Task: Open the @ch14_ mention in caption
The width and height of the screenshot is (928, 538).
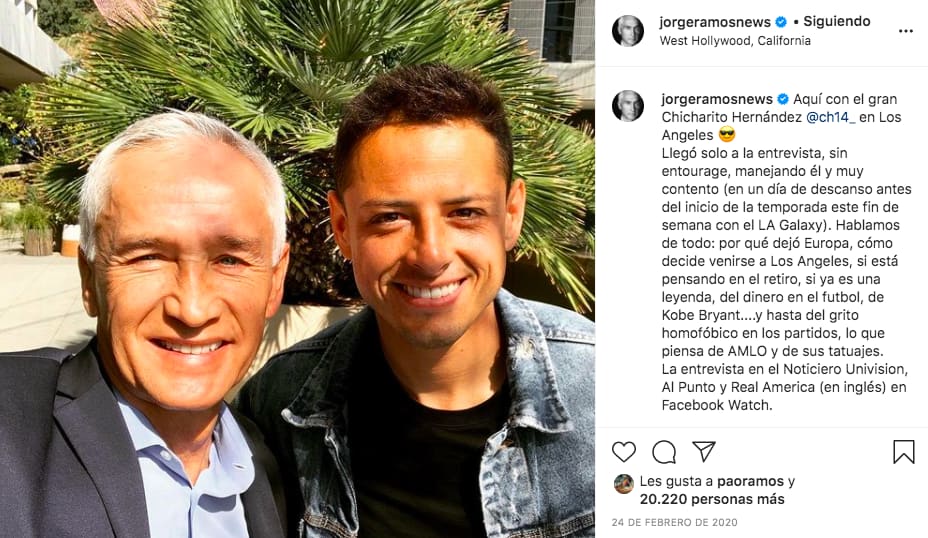Action: coord(830,117)
